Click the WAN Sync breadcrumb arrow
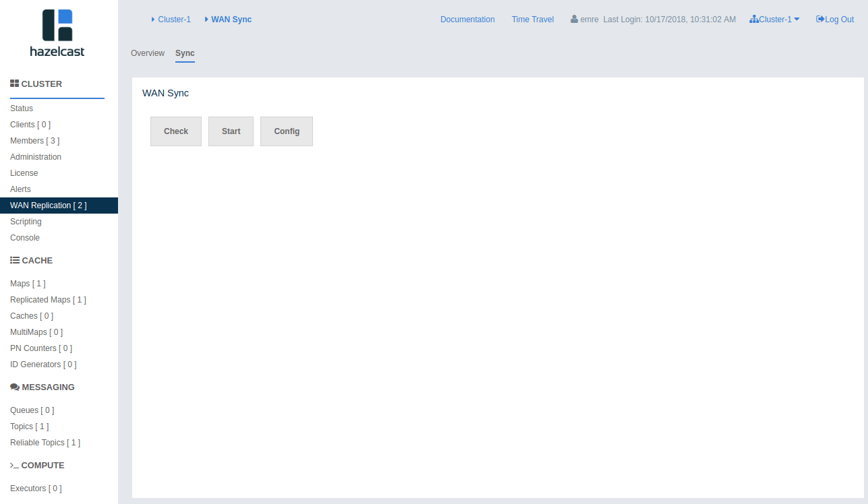Image resolution: width=868 pixels, height=504 pixels. pyautogui.click(x=206, y=20)
